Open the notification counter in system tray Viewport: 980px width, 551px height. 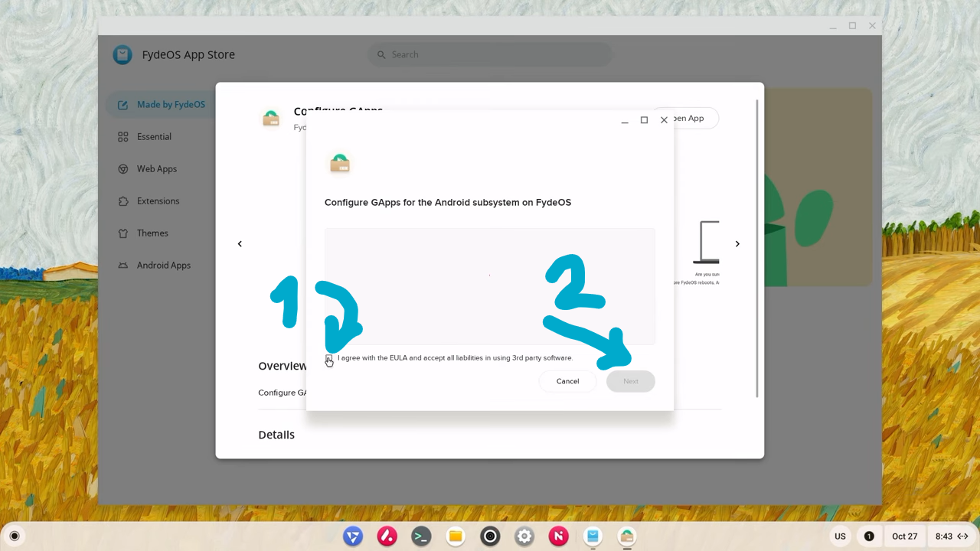869,536
